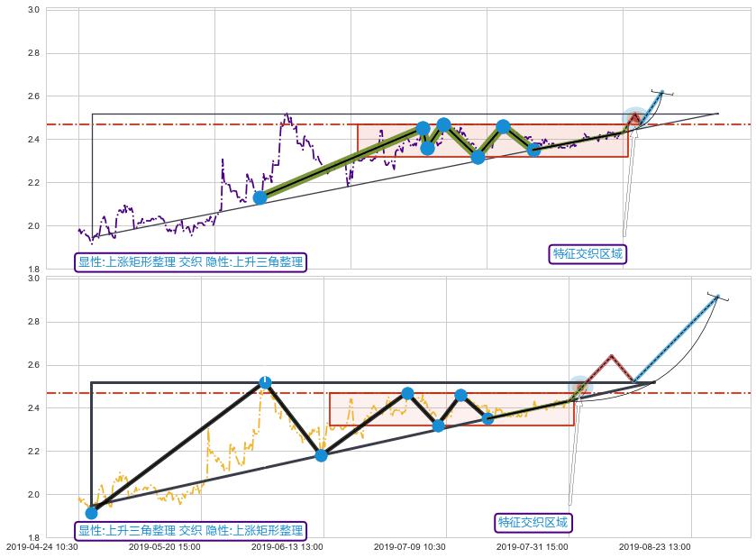Select red triangle peak in bottom chart
This screenshot has height=558, width=756.
[x=611, y=357]
